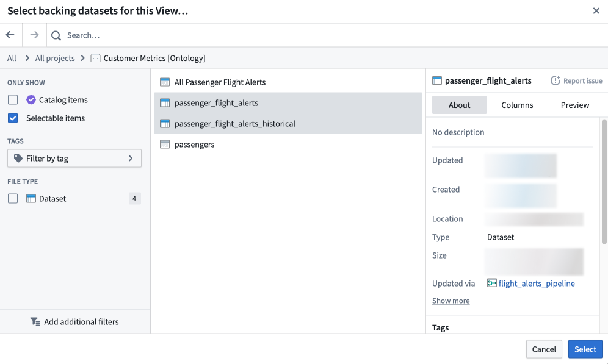
Task: Open the flight_alerts_pipeline link
Action: (537, 284)
